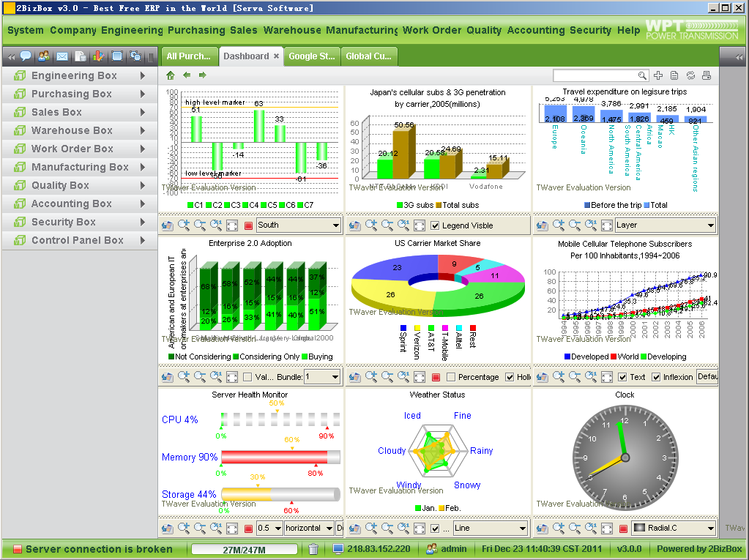Open the Manufacturing menu

click(x=362, y=30)
